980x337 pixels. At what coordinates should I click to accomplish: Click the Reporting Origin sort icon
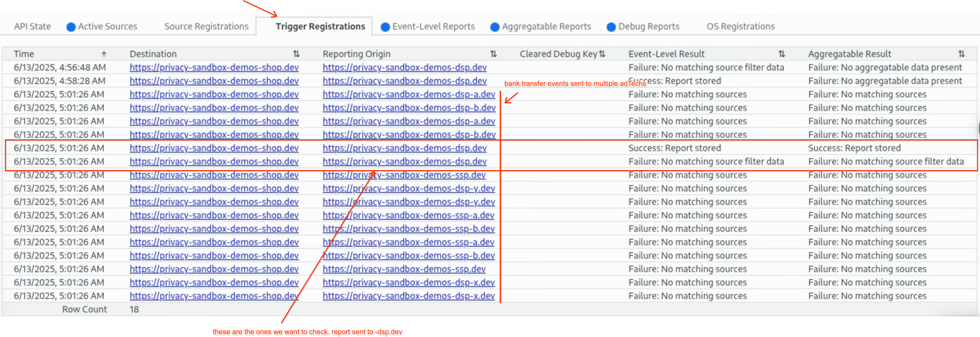494,54
